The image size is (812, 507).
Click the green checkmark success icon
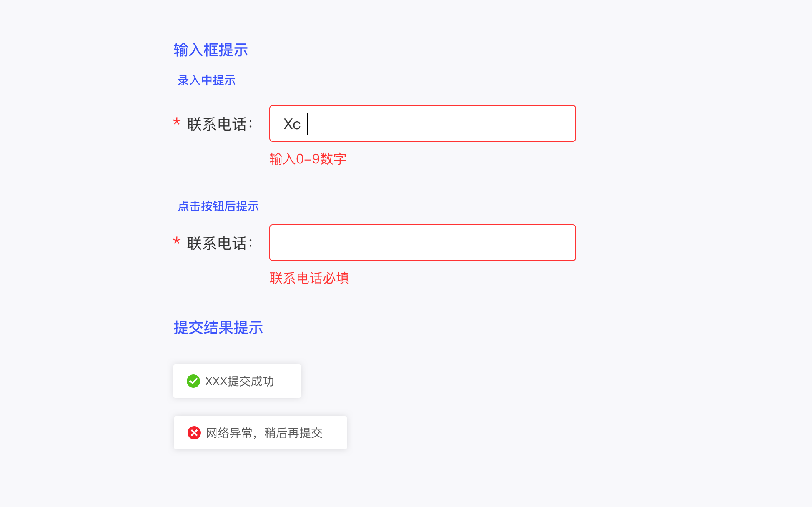193,381
